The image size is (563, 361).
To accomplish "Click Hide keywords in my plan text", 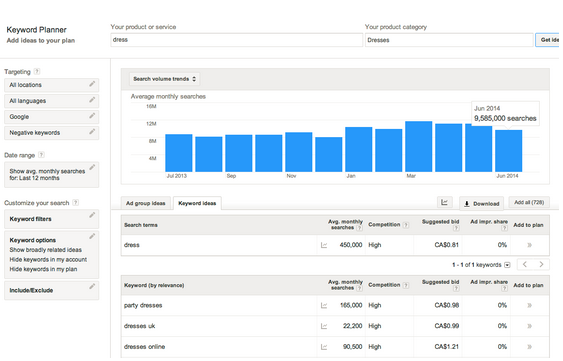I will (43, 269).
